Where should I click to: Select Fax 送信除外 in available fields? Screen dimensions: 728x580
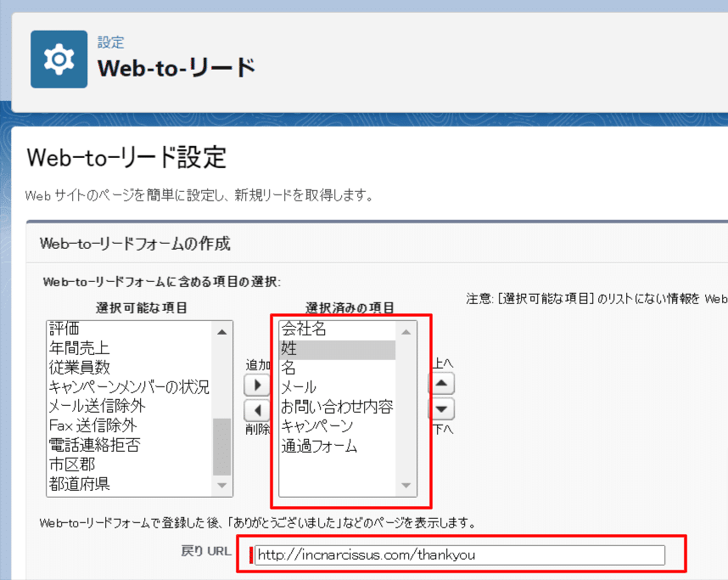pos(130,425)
